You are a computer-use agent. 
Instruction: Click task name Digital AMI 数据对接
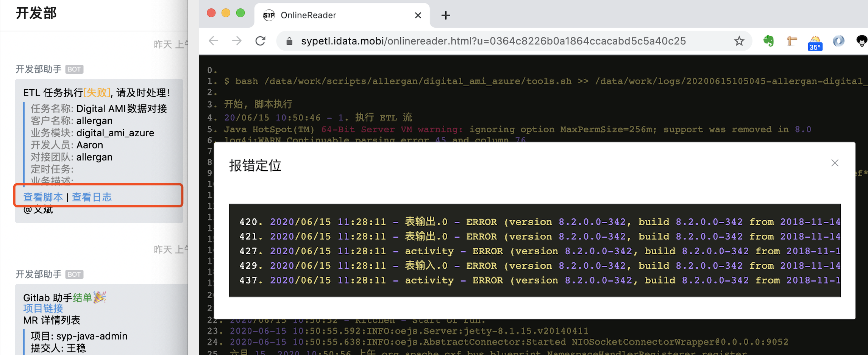click(x=122, y=109)
